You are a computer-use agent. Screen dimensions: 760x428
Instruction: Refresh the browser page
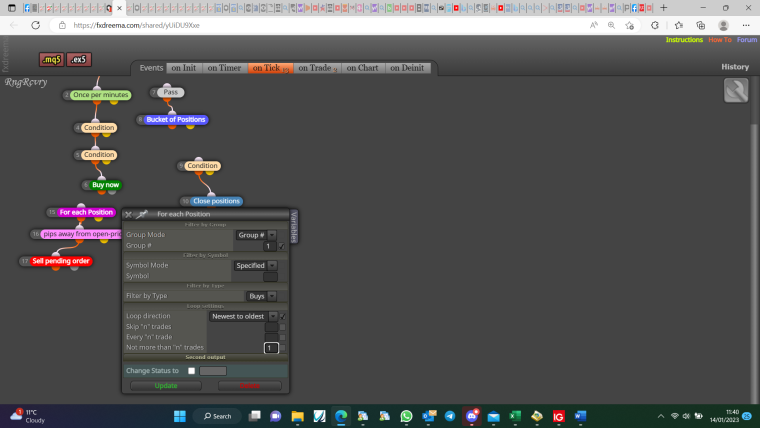click(x=35, y=25)
